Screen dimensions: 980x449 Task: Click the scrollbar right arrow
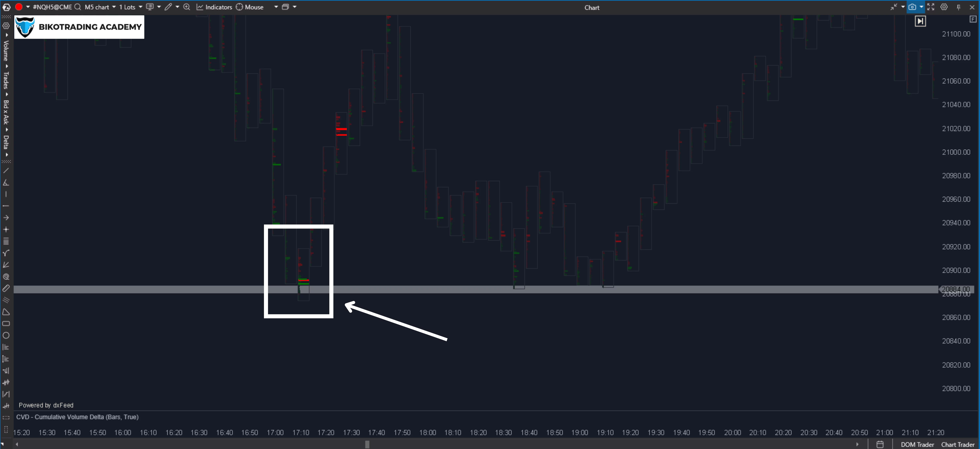click(857, 444)
